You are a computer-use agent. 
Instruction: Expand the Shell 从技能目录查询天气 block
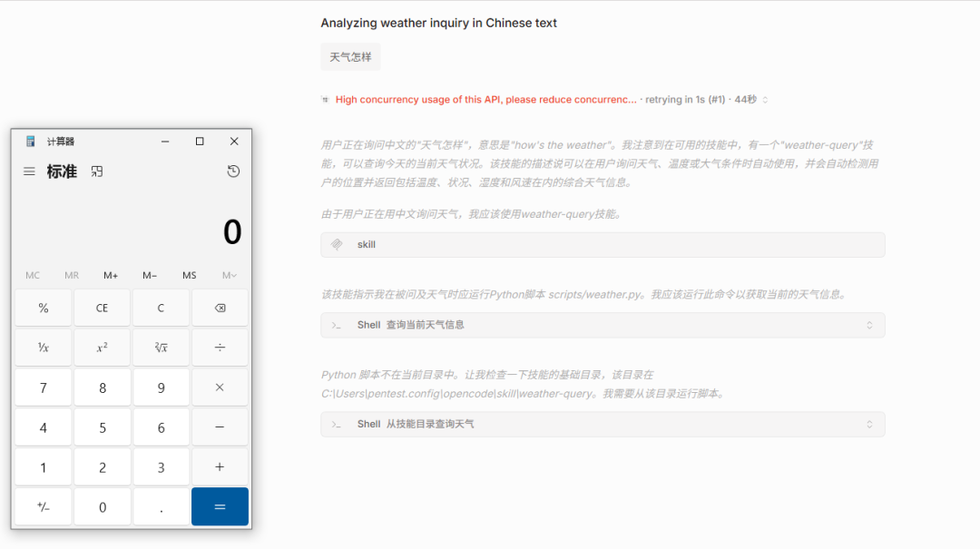coord(868,425)
